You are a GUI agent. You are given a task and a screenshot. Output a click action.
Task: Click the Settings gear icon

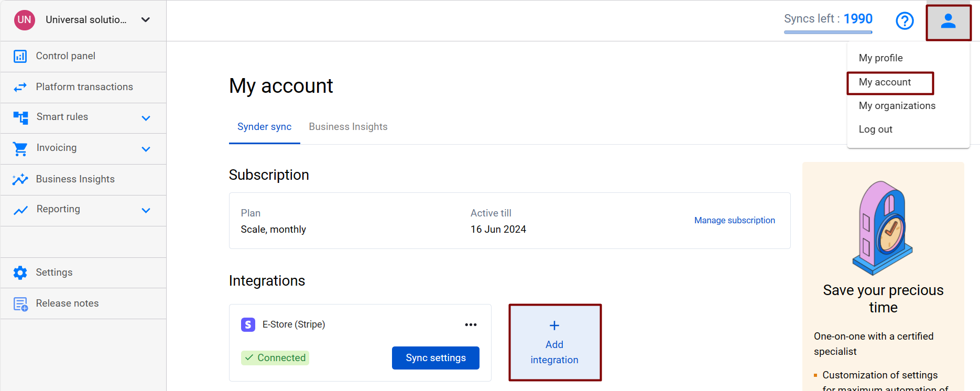click(x=20, y=273)
